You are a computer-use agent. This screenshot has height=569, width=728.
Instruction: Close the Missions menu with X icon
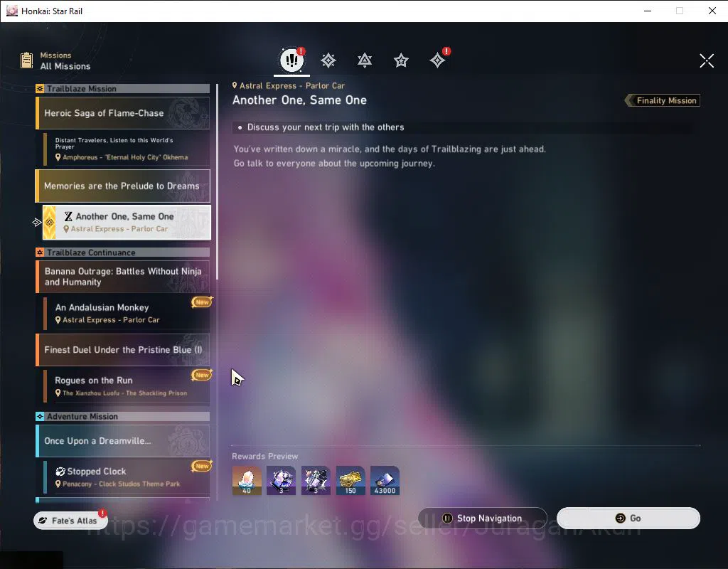click(x=707, y=60)
